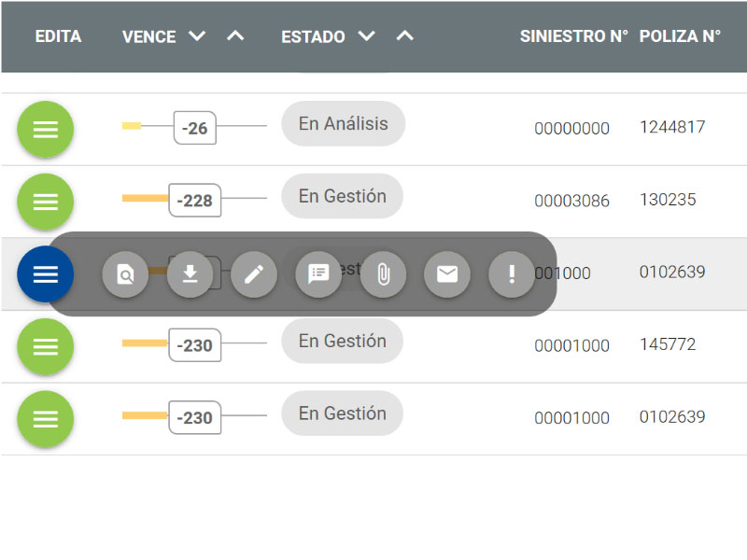Sort ESTADO column descending with down chevron
This screenshot has width=747, height=560.
click(366, 36)
